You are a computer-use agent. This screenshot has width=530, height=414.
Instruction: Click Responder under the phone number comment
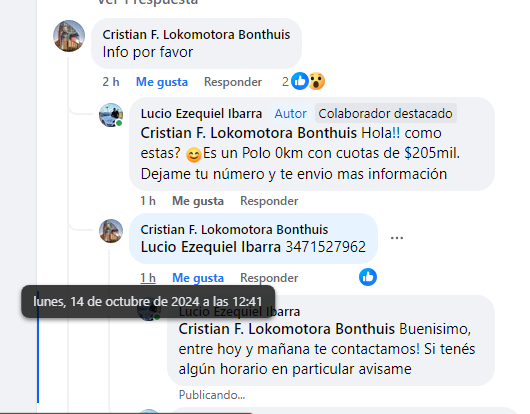[x=269, y=278]
